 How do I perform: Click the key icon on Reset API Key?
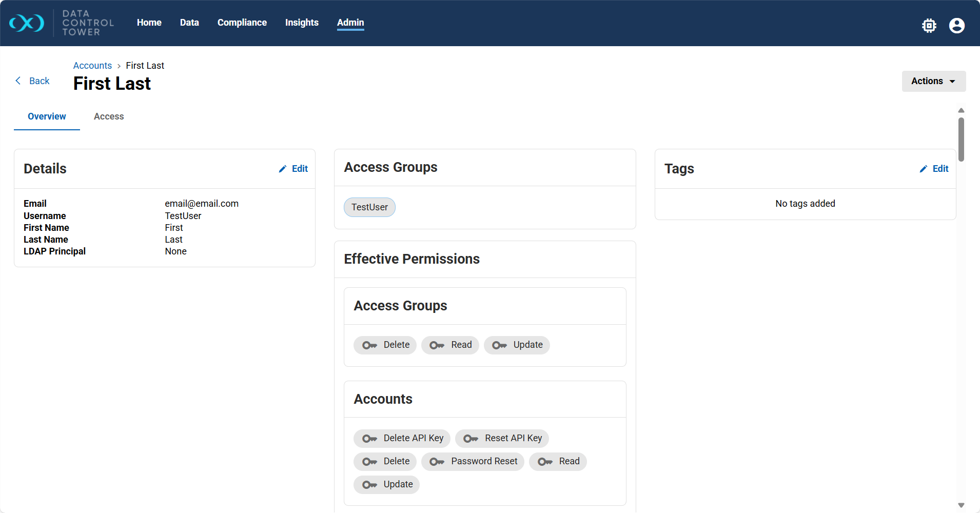coord(471,439)
